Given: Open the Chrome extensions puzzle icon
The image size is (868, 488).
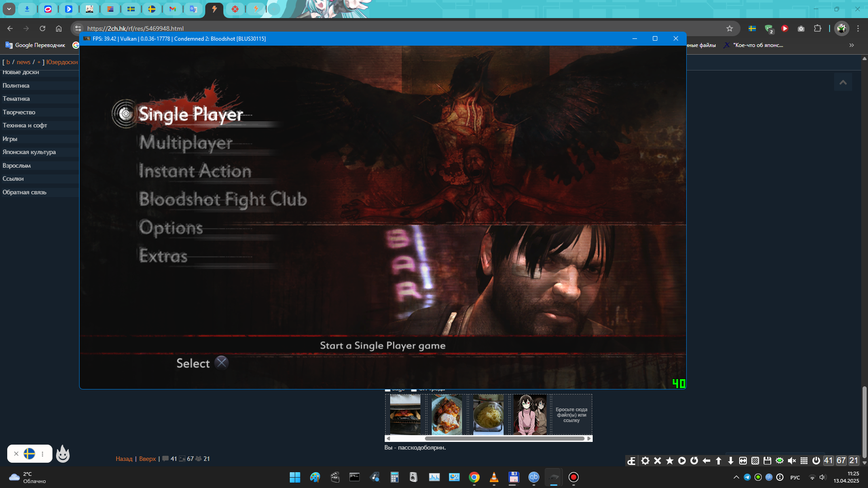Looking at the screenshot, I should click(817, 28).
